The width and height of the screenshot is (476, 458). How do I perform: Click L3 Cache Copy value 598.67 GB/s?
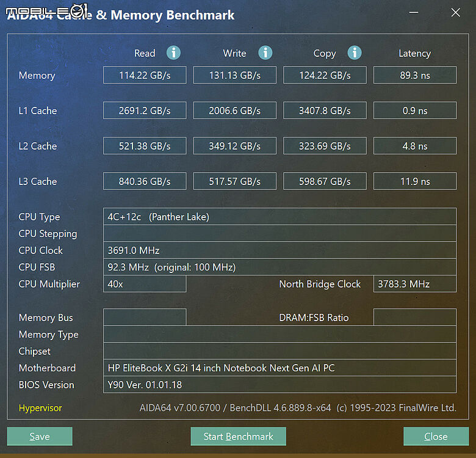point(325,181)
